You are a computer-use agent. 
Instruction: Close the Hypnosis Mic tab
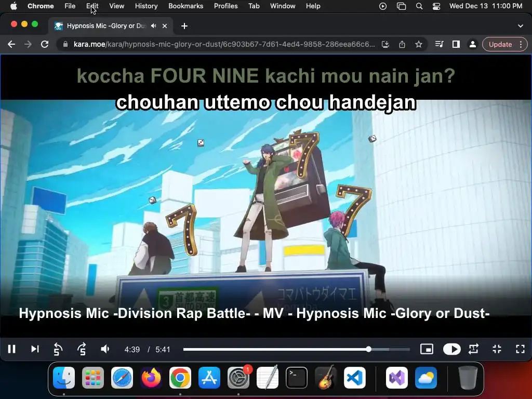coord(165,26)
